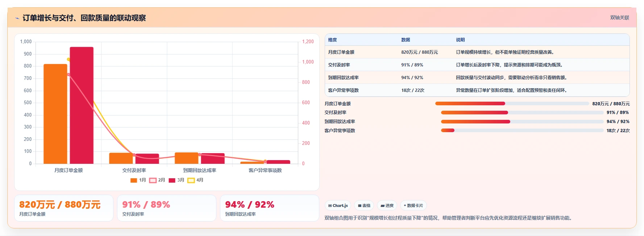The image size is (644, 236).
Task: Click the red bar for 月度订单金额
Action: click(x=82, y=105)
